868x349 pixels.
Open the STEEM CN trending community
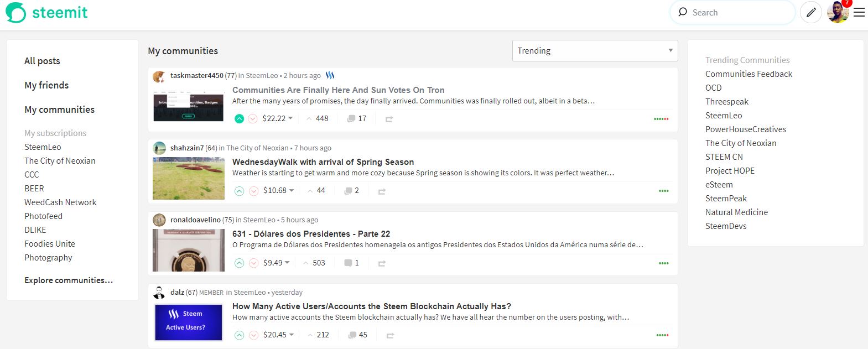click(724, 157)
